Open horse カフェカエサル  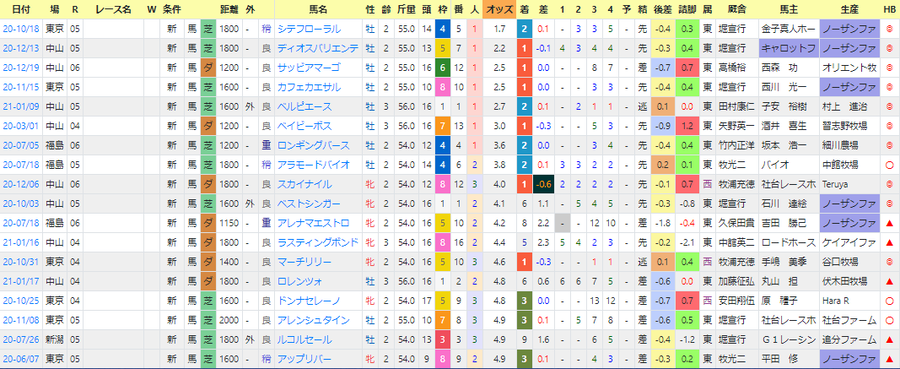[x=309, y=87]
